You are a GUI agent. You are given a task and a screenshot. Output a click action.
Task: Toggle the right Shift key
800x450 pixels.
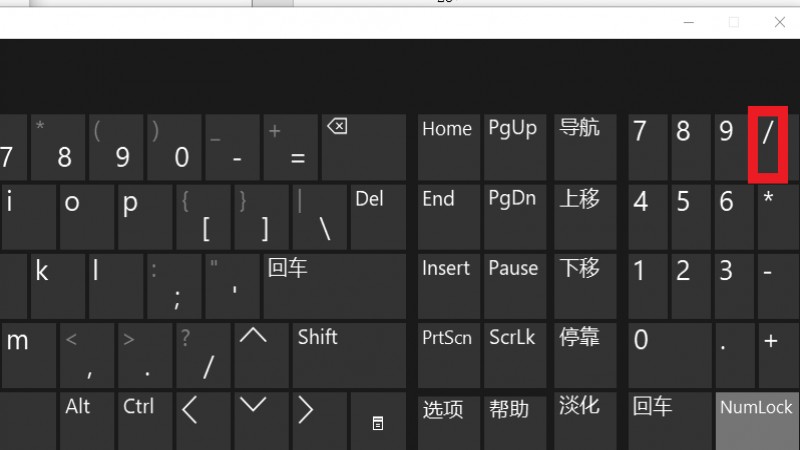[349, 355]
